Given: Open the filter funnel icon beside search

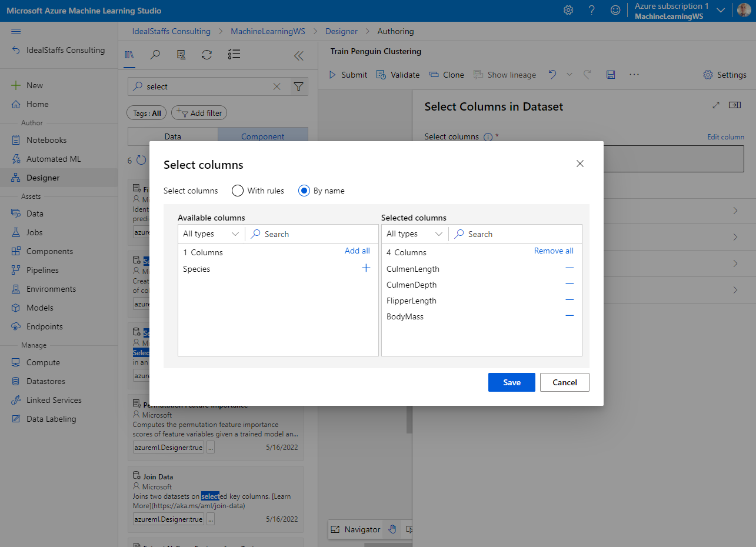Looking at the screenshot, I should tap(299, 86).
